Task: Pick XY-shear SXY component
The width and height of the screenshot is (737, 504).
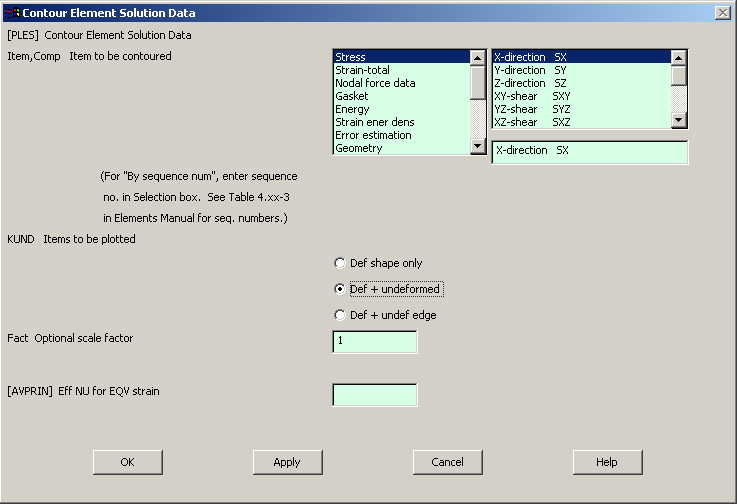Action: [581, 96]
